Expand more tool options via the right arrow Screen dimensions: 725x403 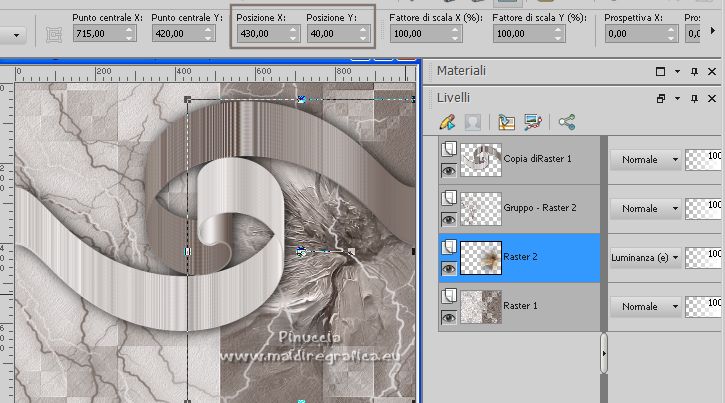point(713,31)
